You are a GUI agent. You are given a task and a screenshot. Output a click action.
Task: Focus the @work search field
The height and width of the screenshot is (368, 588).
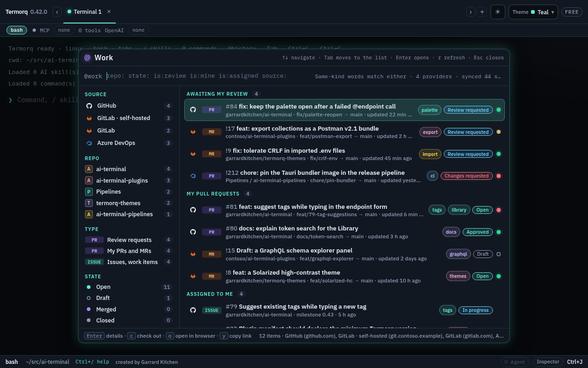(198, 76)
